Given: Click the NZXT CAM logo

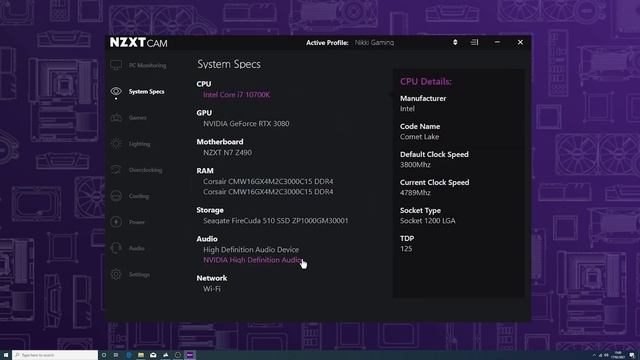Looking at the screenshot, I should (139, 42).
